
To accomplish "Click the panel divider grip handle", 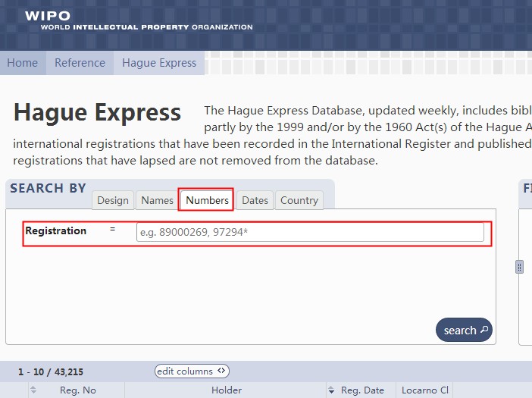I will 519,266.
